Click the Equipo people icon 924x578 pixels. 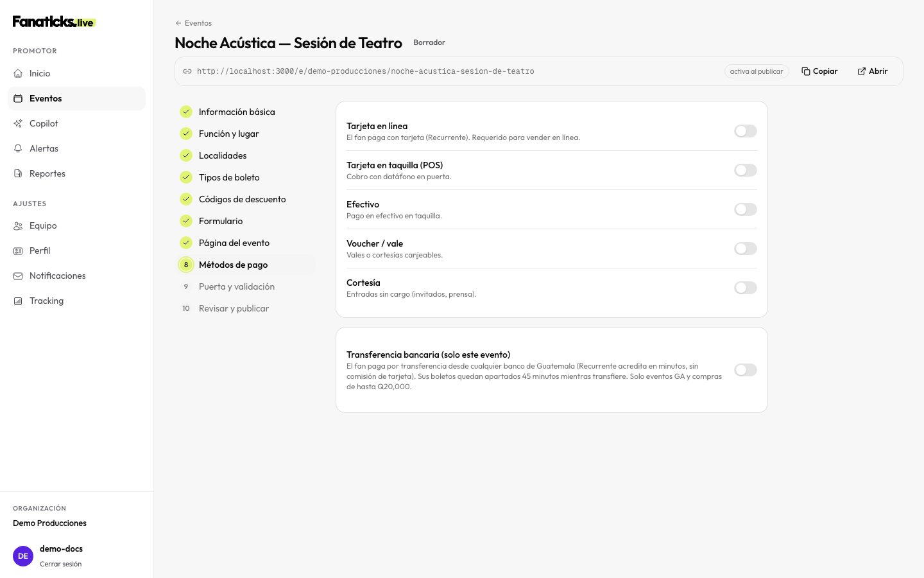(18, 225)
